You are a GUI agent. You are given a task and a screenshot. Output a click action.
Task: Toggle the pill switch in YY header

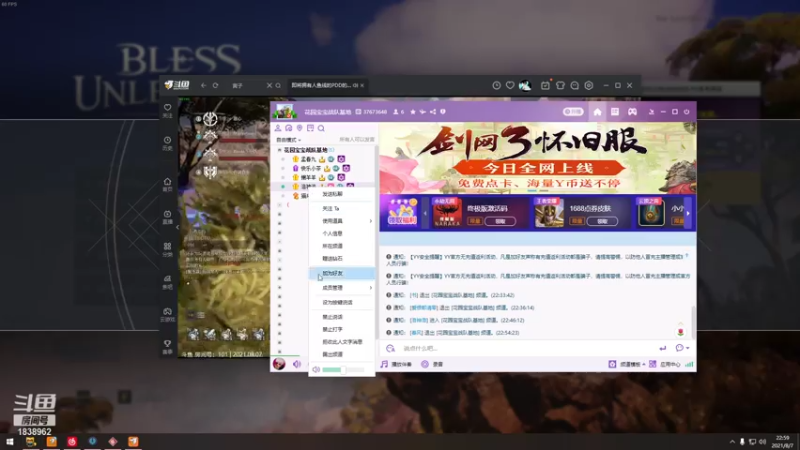tap(573, 112)
